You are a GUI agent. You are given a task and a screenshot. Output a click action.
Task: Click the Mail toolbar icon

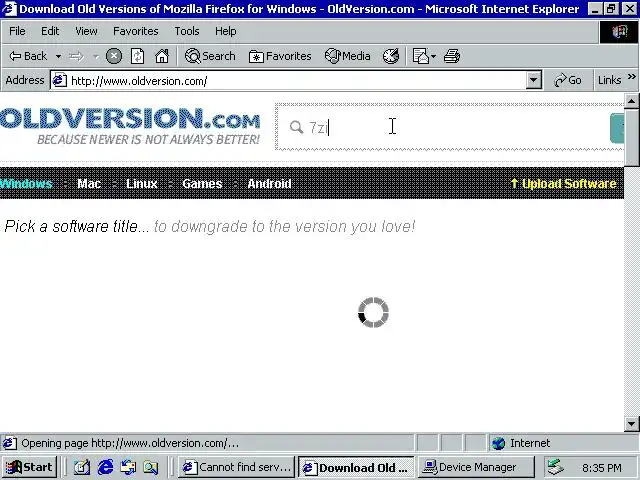point(420,56)
